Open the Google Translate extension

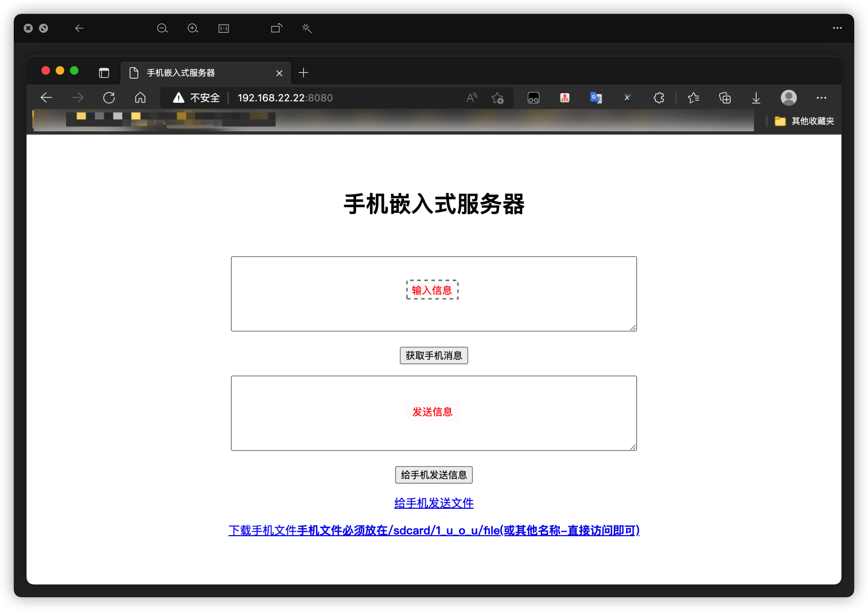(596, 98)
